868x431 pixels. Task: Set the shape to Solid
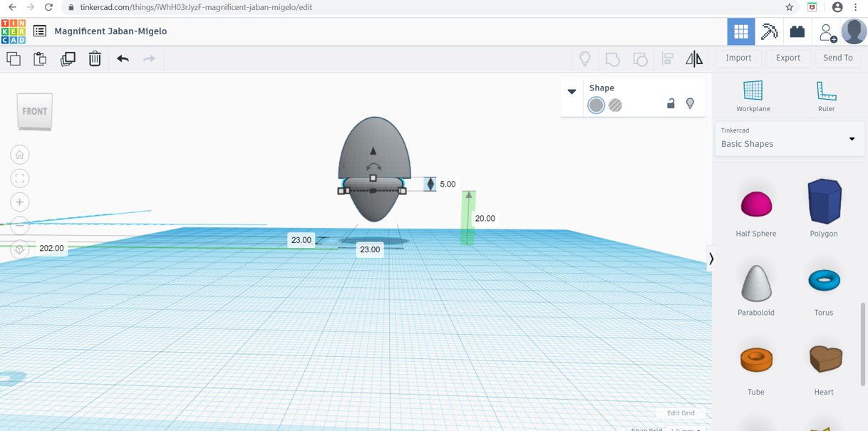pyautogui.click(x=596, y=105)
